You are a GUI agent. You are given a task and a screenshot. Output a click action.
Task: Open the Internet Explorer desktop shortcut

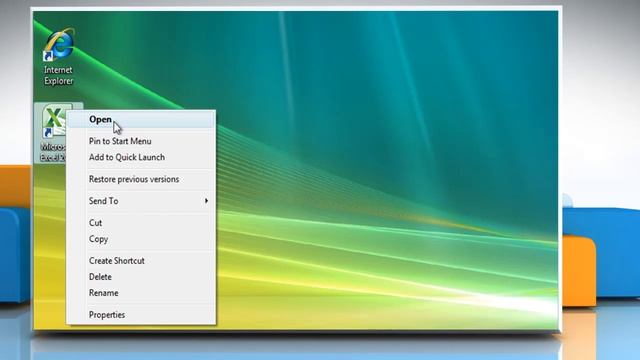pyautogui.click(x=59, y=56)
